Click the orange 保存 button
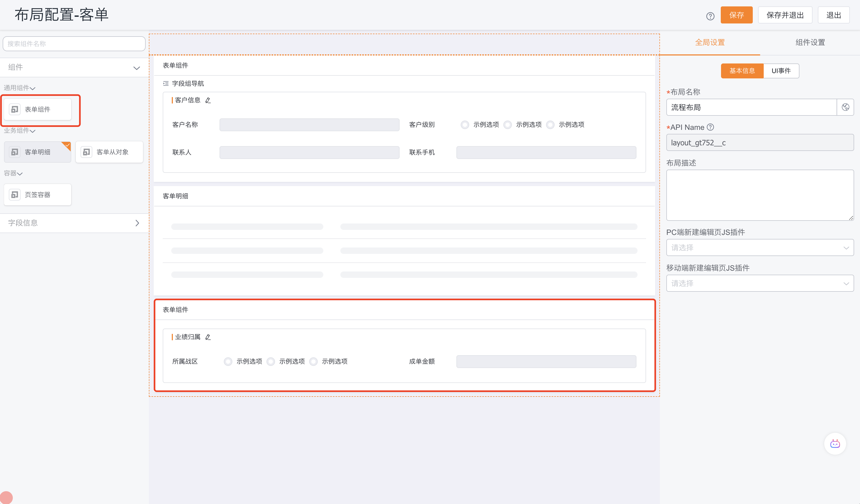 pyautogui.click(x=736, y=15)
